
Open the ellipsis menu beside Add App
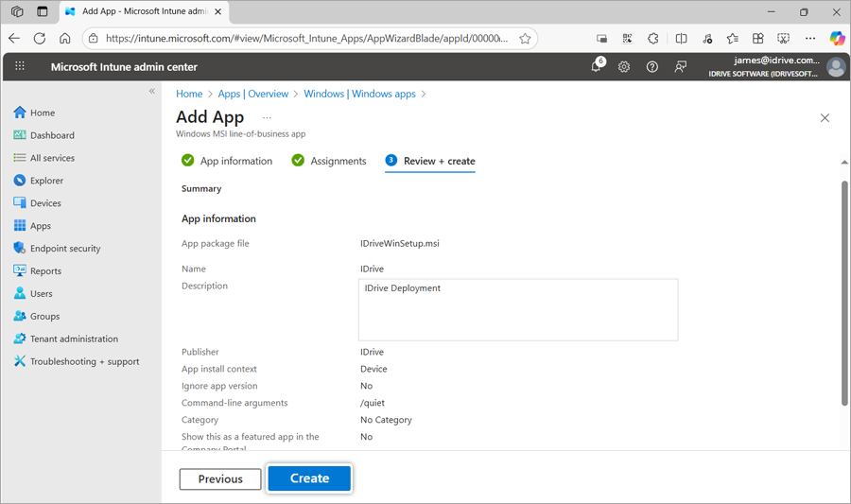click(267, 118)
